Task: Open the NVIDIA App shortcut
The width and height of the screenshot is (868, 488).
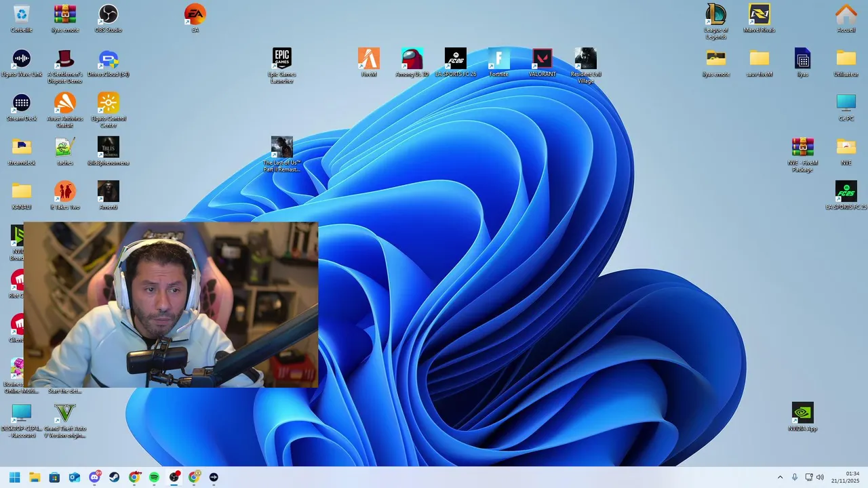Action: [x=803, y=413]
